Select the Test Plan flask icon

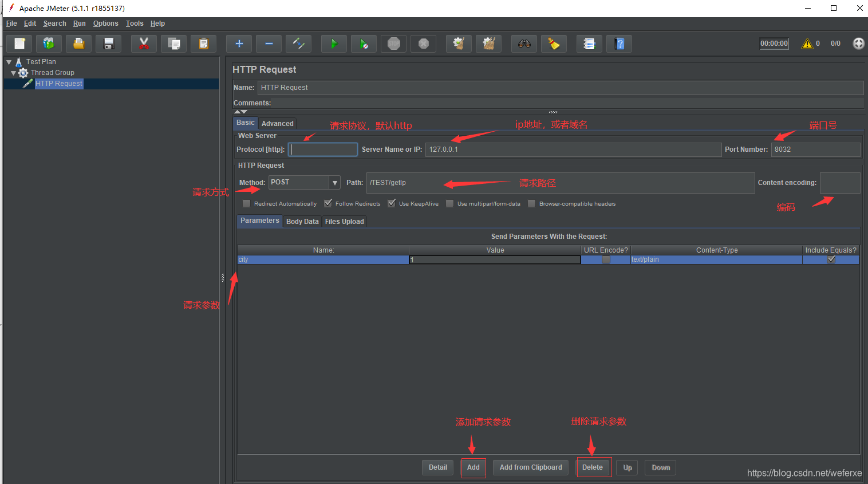pos(19,62)
